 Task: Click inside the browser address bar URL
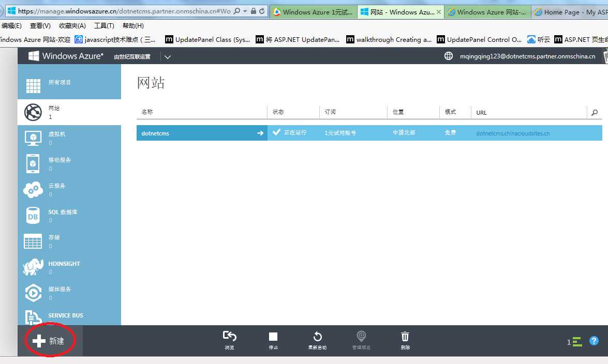click(x=124, y=11)
